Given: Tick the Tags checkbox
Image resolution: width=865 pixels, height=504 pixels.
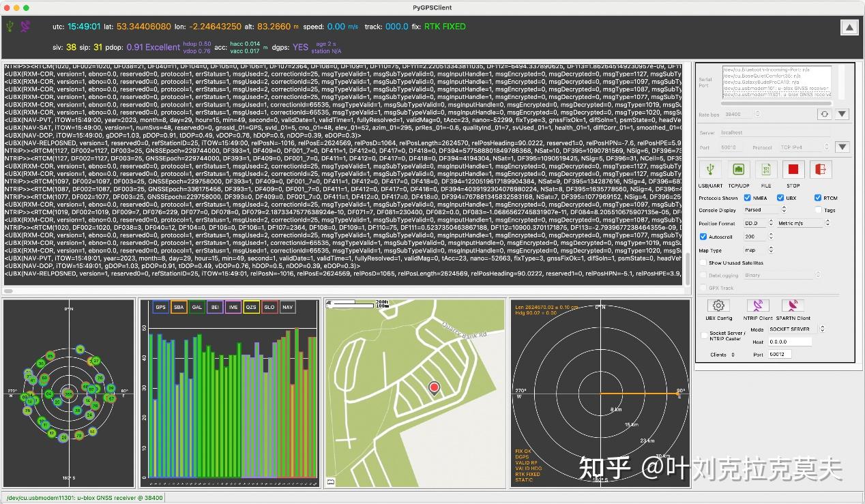Looking at the screenshot, I should pyautogui.click(x=818, y=210).
